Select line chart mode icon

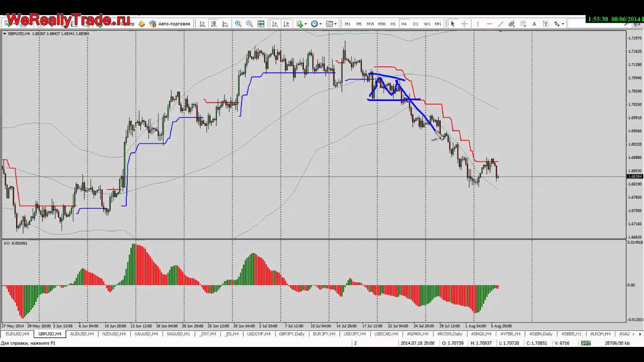pyautogui.click(x=225, y=24)
